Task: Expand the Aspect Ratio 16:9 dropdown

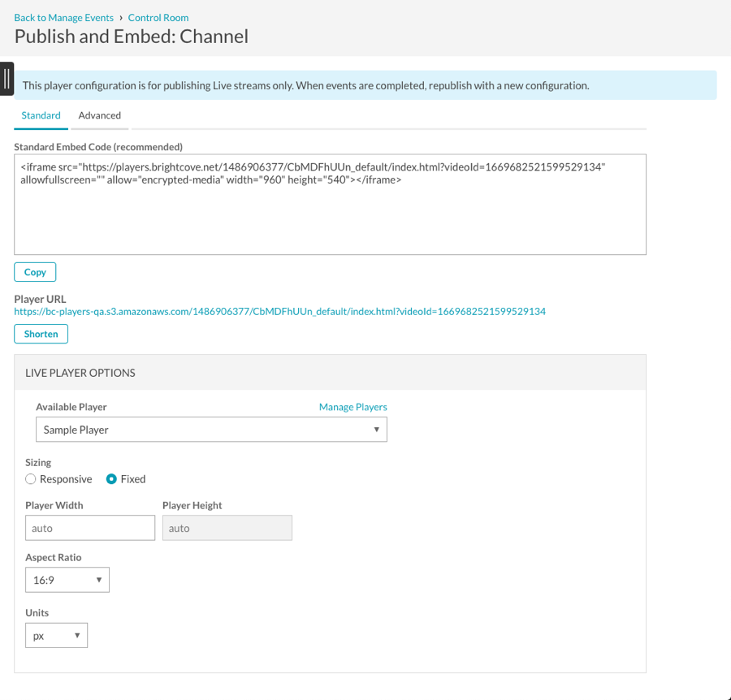Action: [67, 580]
